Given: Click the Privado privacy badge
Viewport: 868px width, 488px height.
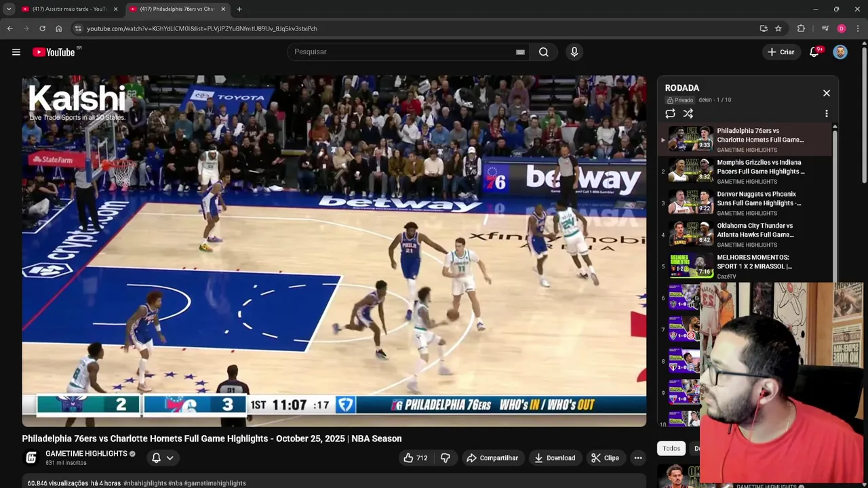Looking at the screenshot, I should click(x=680, y=100).
